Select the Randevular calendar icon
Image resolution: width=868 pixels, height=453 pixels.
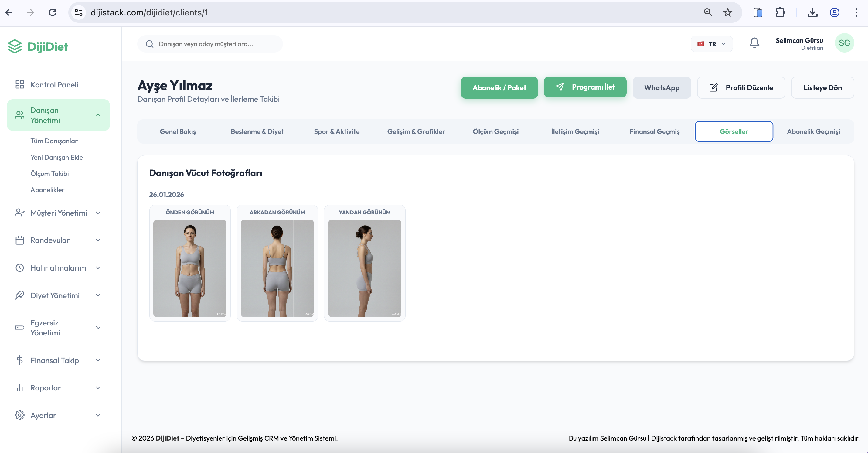(19, 240)
